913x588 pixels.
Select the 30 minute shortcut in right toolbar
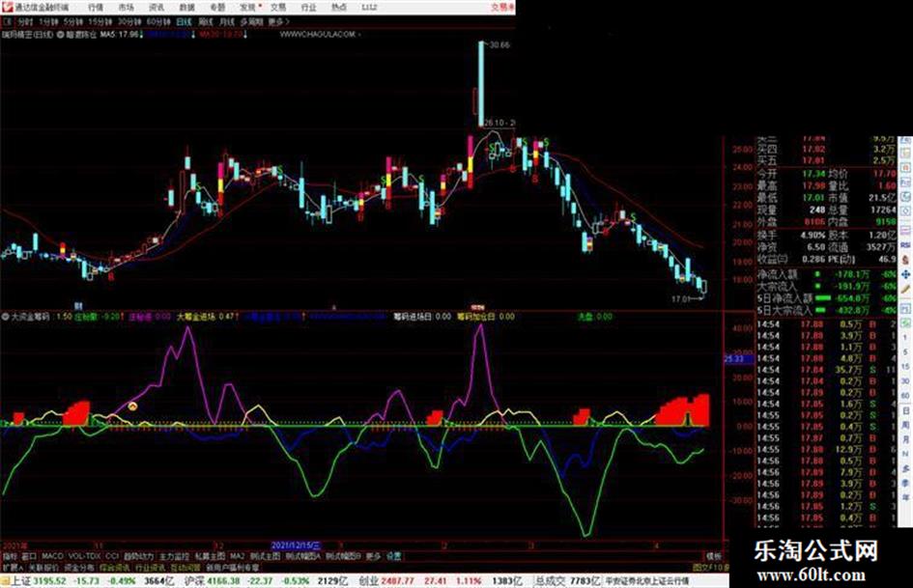coord(905,381)
